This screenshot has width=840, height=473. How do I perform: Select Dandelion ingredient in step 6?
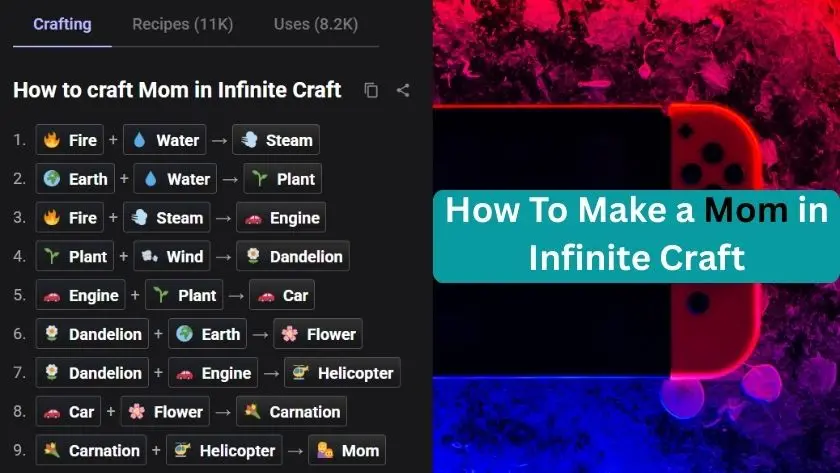tap(92, 334)
